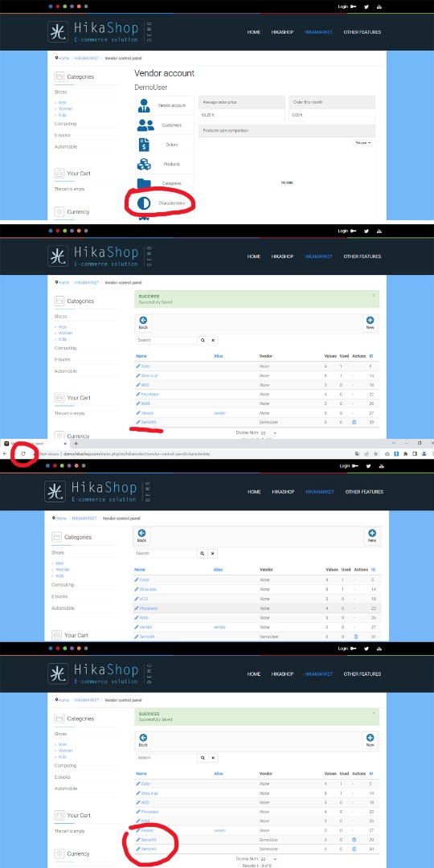Open the Characteristics tile in vendor menu
434x868 pixels.
click(165, 203)
